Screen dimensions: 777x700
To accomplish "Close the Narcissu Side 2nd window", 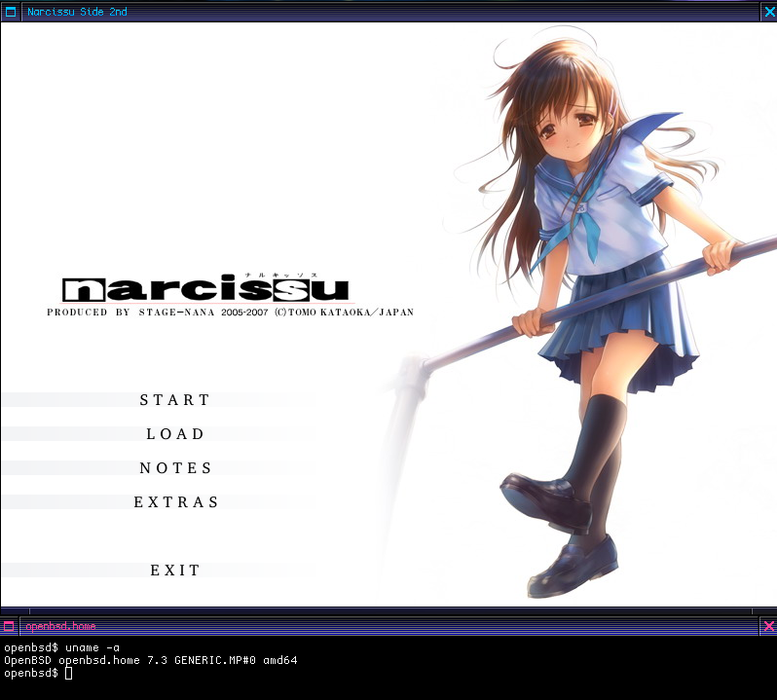I will pyautogui.click(x=767, y=13).
